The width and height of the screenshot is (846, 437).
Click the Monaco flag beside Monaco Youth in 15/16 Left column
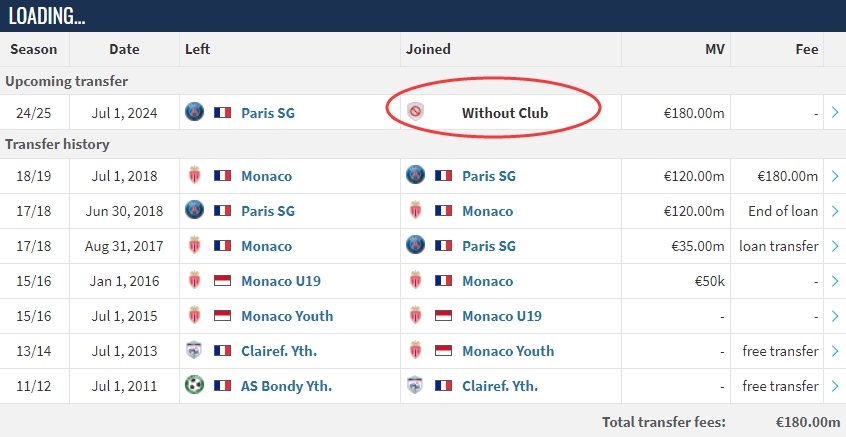pos(222,316)
